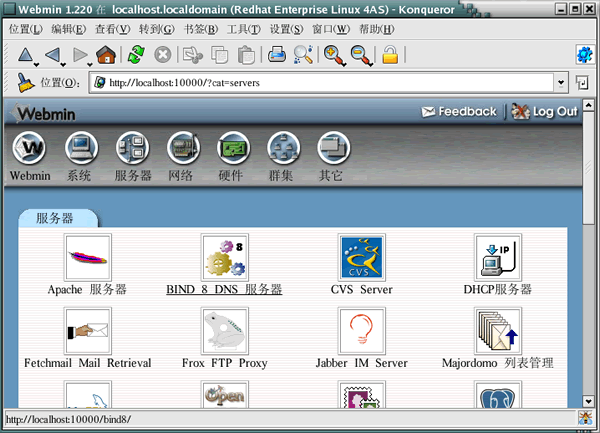This screenshot has height=433, width=600.
Task: Open the 窗口(W) menu
Action: point(331,29)
